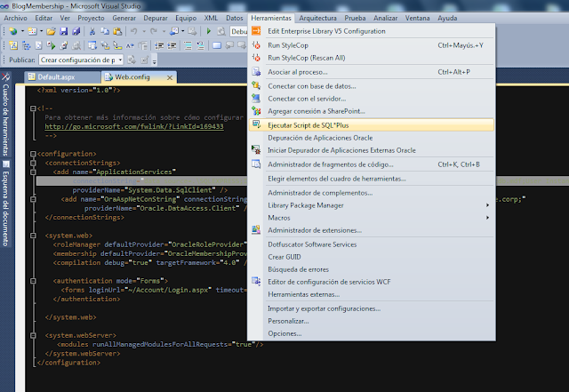Collapse the XML comment block
Image resolution: width=569 pixels, height=392 pixels.
click(x=33, y=108)
